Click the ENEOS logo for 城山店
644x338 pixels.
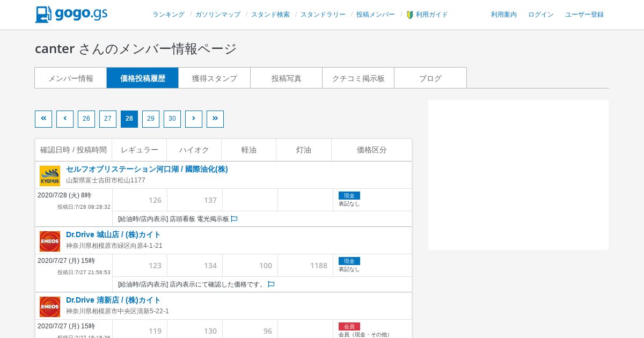pyautogui.click(x=50, y=241)
